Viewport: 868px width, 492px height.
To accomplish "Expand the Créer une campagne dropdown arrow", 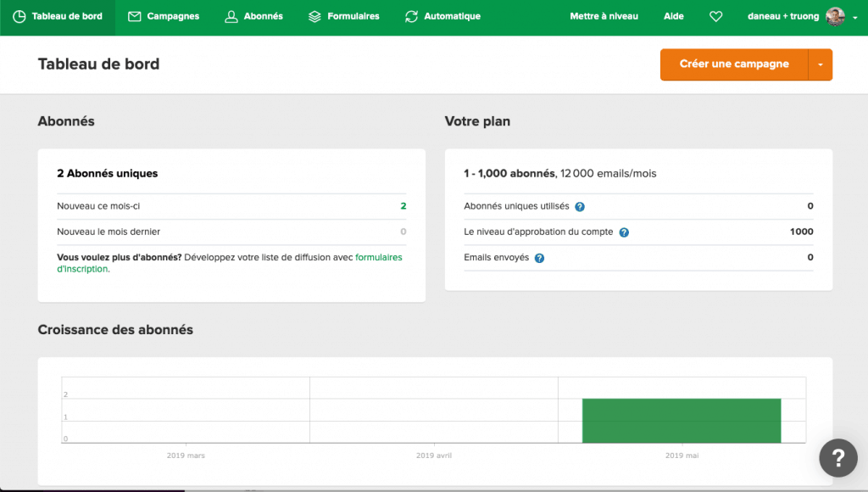I will (x=820, y=64).
